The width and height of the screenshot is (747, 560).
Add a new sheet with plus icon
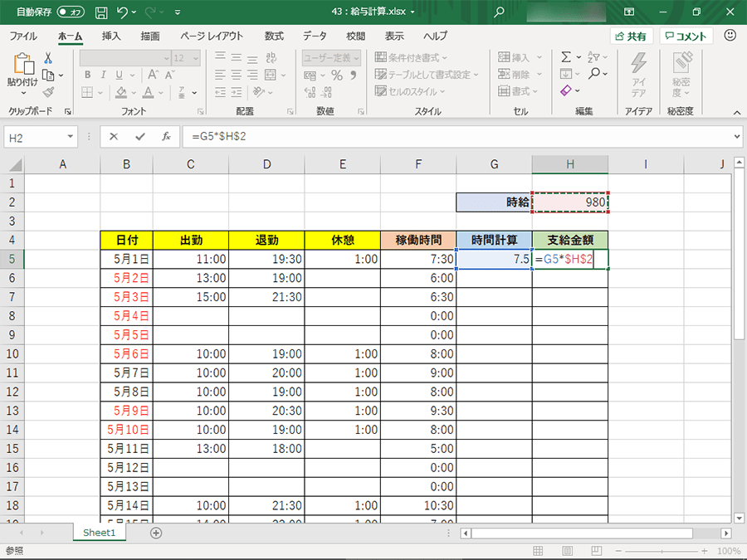click(x=156, y=533)
